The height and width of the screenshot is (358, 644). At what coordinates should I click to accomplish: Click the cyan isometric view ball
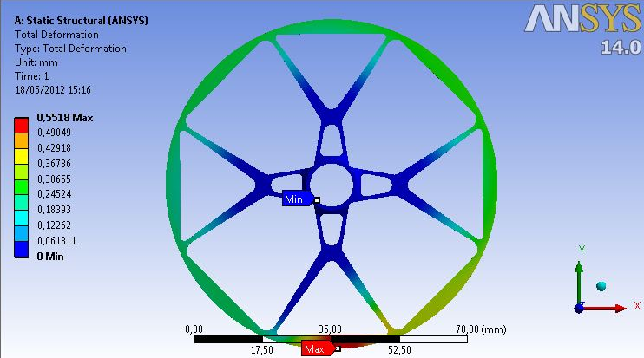click(601, 286)
